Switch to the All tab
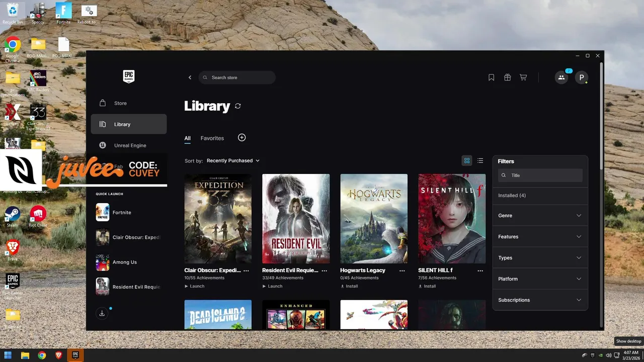 click(x=187, y=138)
